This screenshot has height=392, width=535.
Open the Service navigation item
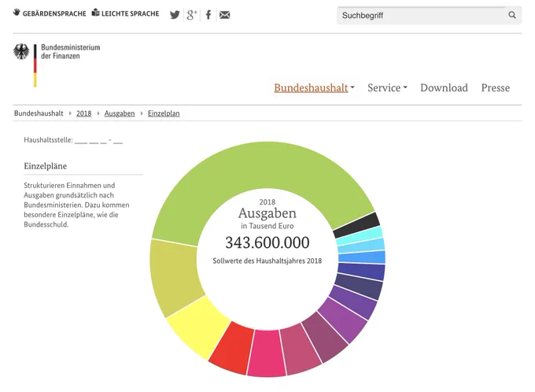pyautogui.click(x=384, y=87)
